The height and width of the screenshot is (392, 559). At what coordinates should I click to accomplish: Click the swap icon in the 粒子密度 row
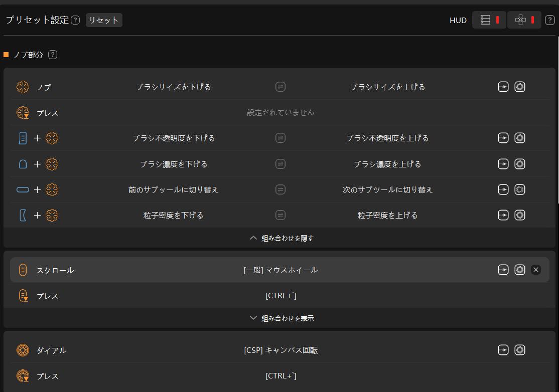[x=281, y=215]
